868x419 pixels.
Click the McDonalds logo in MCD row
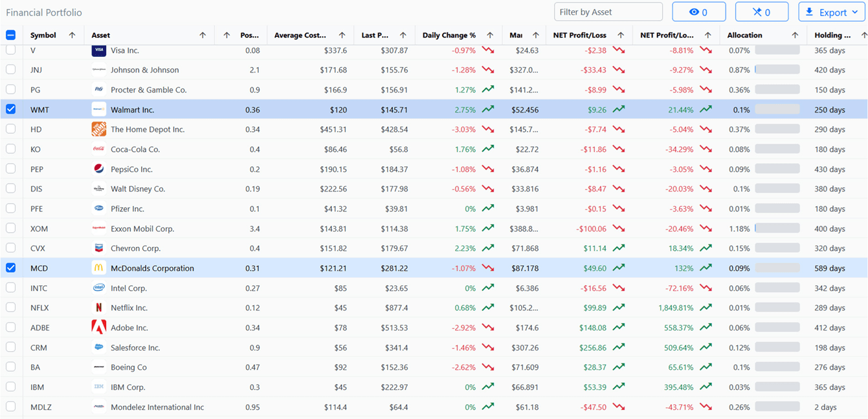pos(98,268)
